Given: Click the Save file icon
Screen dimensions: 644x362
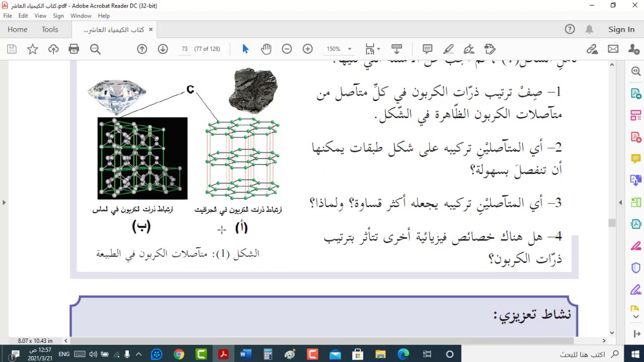Looking at the screenshot, I should point(12,49).
